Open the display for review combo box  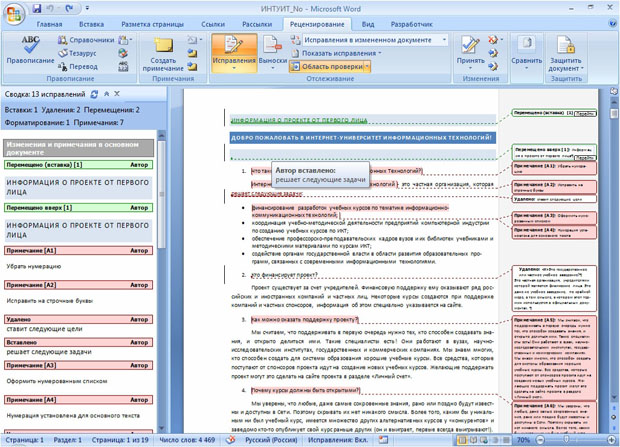(374, 40)
